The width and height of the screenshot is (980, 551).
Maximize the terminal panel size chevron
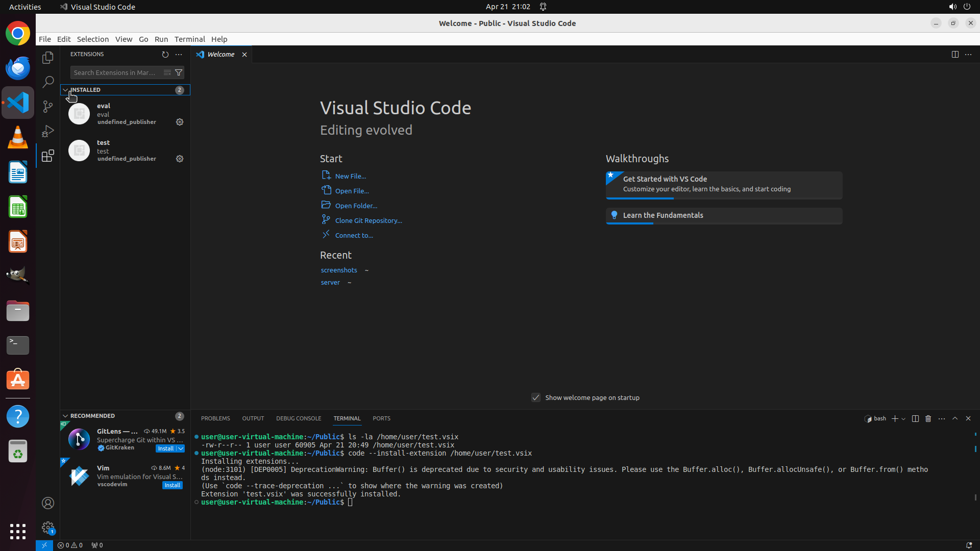click(954, 418)
